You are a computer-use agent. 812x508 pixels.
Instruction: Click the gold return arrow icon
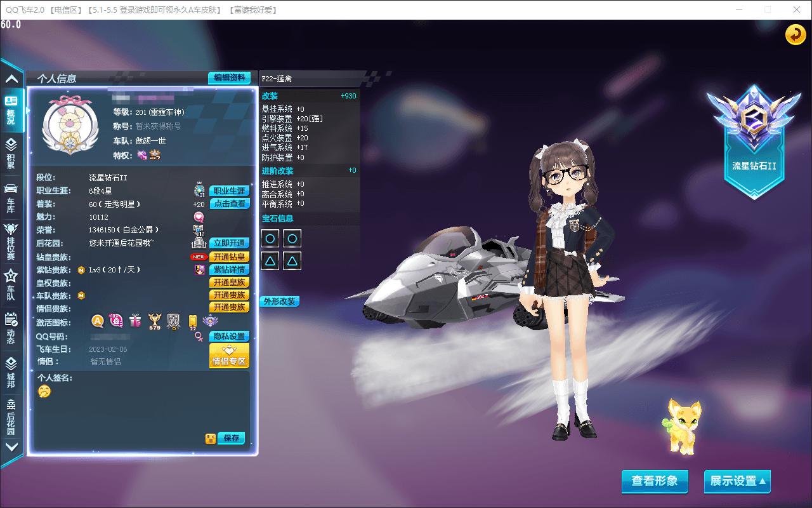pyautogui.click(x=796, y=34)
